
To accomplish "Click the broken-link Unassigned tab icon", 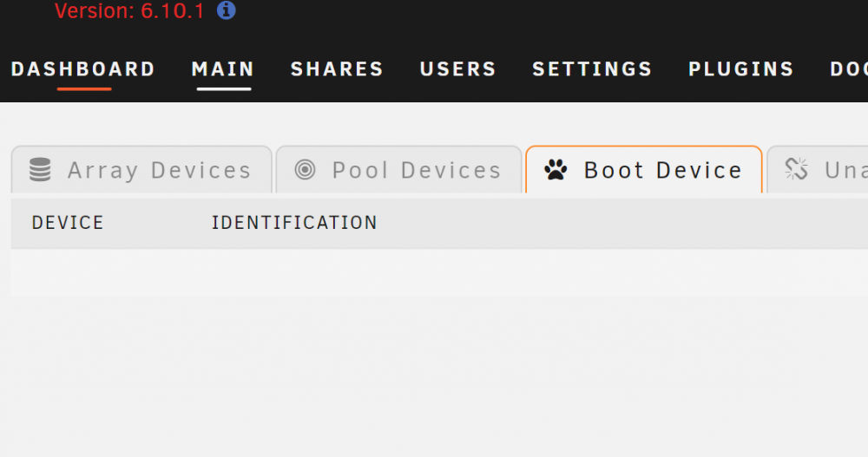I will point(796,169).
